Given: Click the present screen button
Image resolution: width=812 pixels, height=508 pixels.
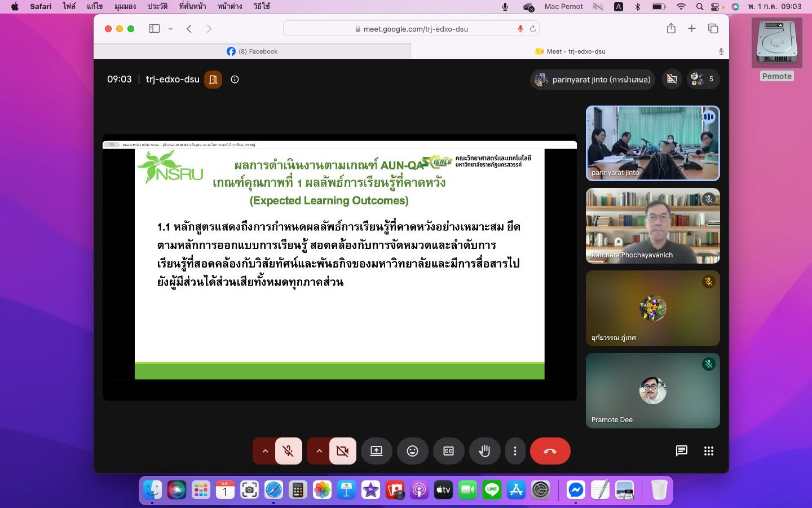Looking at the screenshot, I should point(376,451).
